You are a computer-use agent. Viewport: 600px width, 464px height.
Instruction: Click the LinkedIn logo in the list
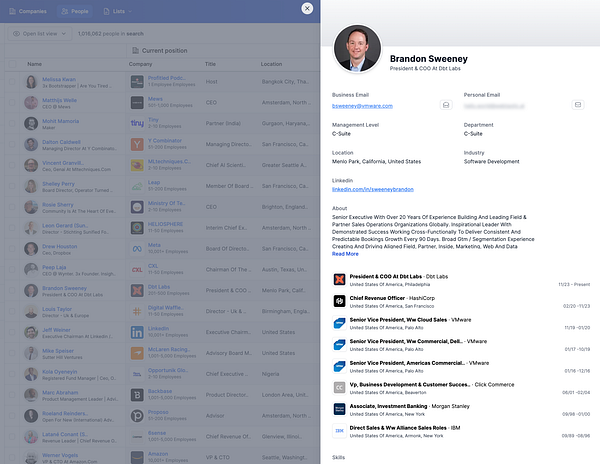click(x=137, y=332)
